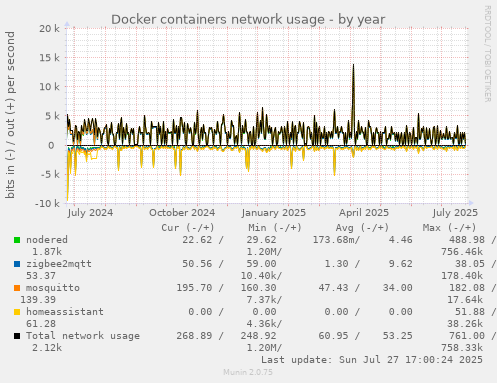Click the 'July 2025' x-axis label
Viewport: 497px width, 383px height.
(455, 213)
